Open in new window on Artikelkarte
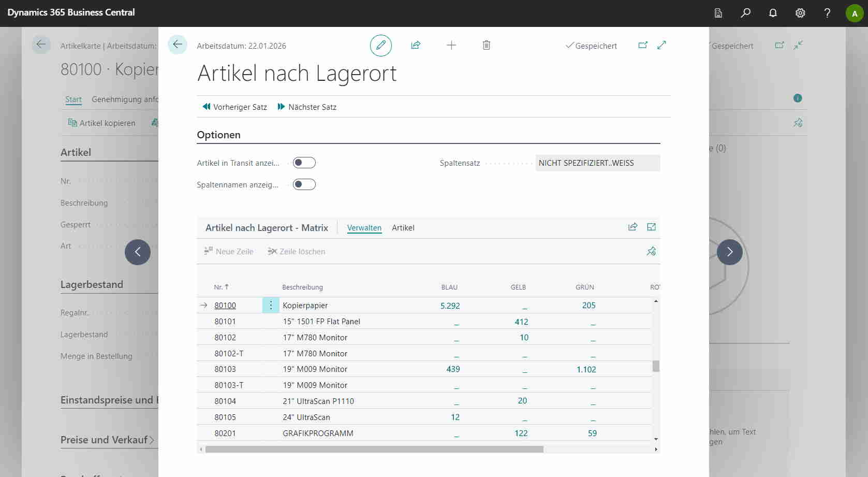The image size is (868, 477). click(779, 45)
